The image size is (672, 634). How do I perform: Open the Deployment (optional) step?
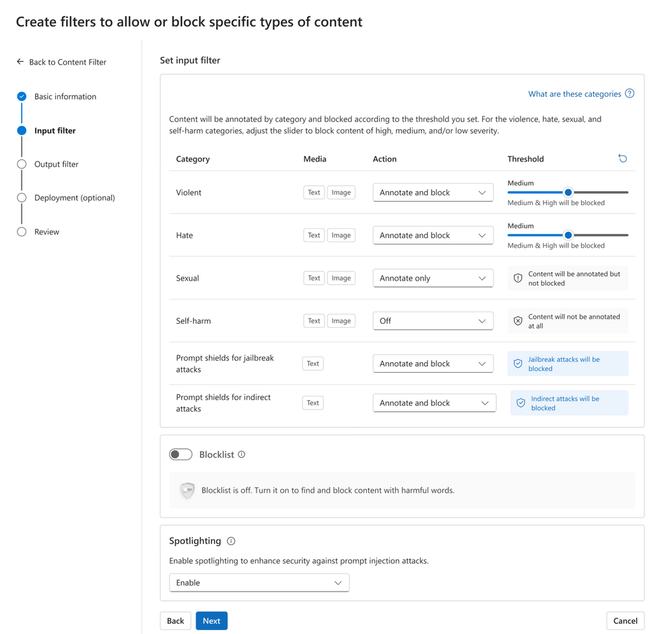click(x=74, y=198)
